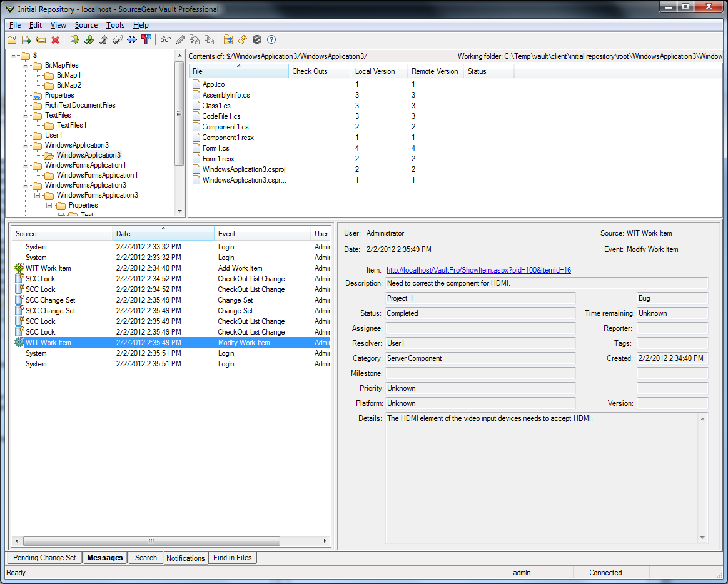This screenshot has width=728, height=584.
Task: Click the grey Cancel operation toolbar icon
Action: tap(257, 40)
